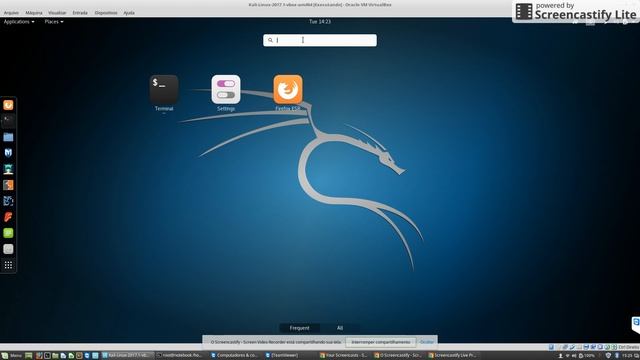The height and width of the screenshot is (360, 640).
Task: Open the VirtualBox Máquina menu
Action: tap(34, 13)
